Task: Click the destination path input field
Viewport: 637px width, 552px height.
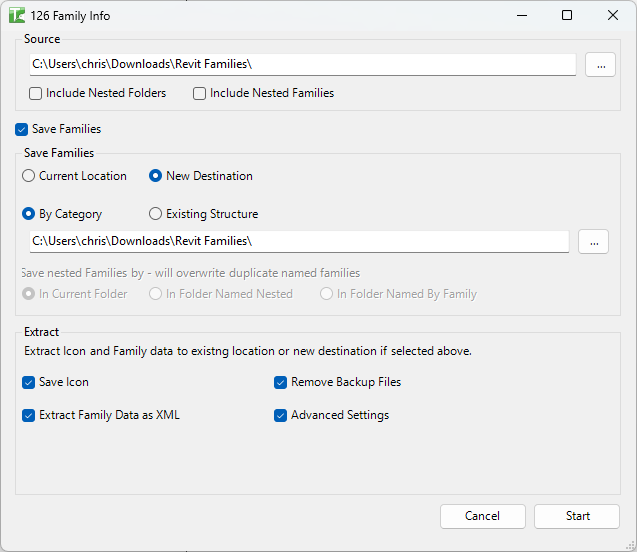Action: (299, 242)
